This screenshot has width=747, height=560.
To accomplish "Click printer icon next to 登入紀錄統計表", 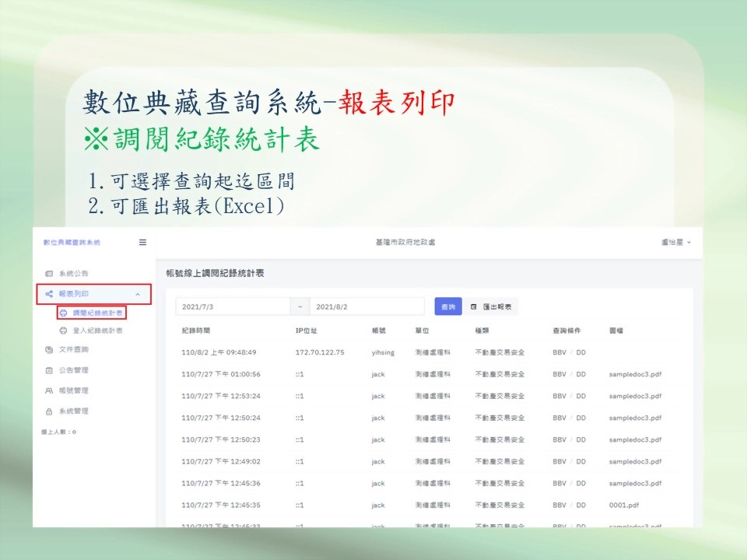I will pyautogui.click(x=64, y=331).
